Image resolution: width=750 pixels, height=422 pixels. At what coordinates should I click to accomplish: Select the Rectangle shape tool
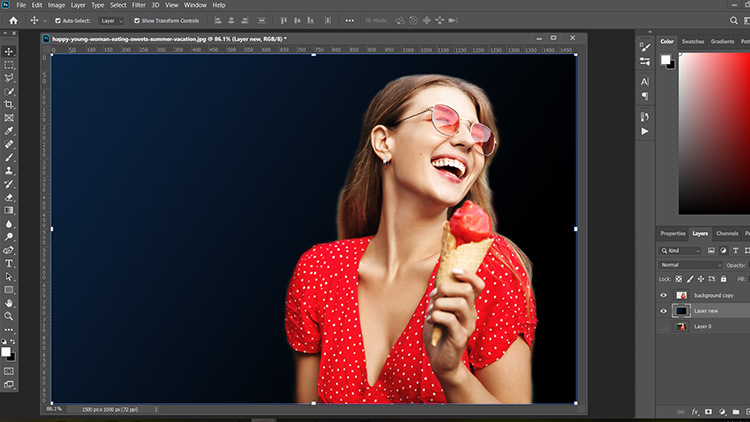click(x=9, y=290)
